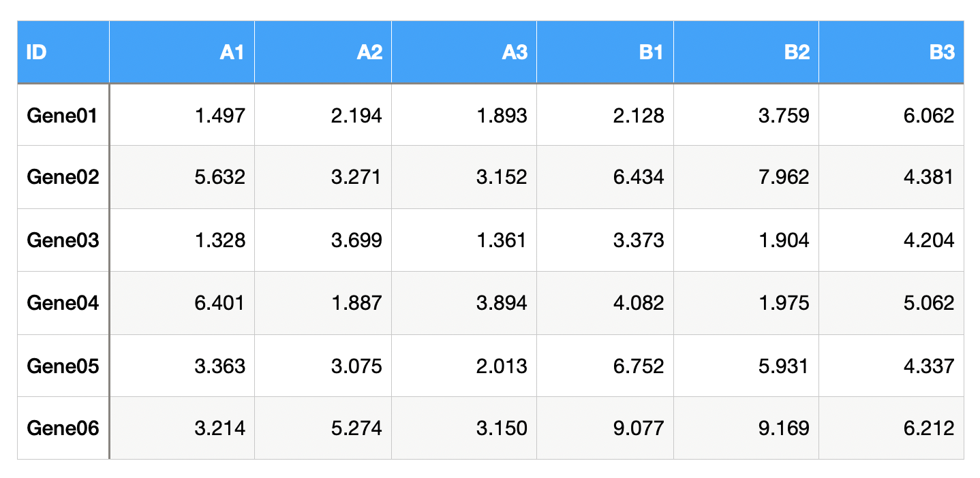Select the Gene05 row label
This screenshot has width=980, height=478.
coord(63,366)
